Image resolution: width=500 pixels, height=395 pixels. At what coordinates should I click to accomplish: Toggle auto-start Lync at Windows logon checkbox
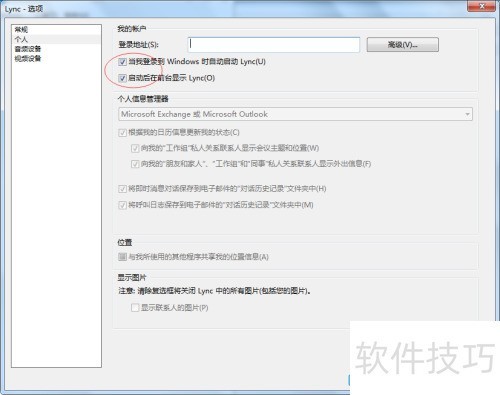click(x=122, y=62)
